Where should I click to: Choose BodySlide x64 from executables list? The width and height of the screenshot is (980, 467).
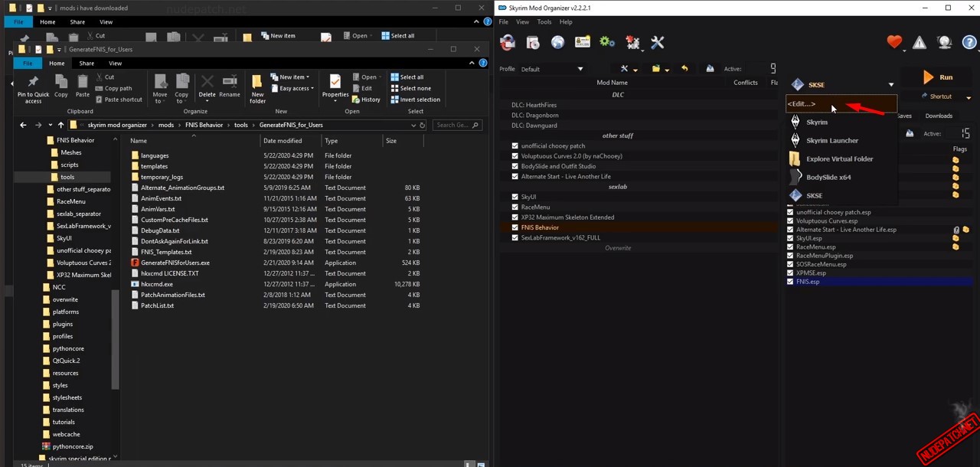click(841, 178)
